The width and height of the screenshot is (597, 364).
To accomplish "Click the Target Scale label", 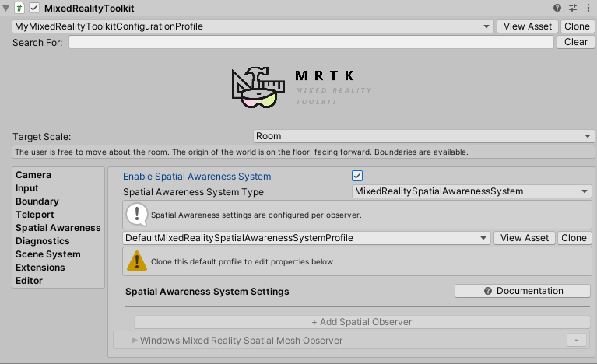I will [x=41, y=137].
